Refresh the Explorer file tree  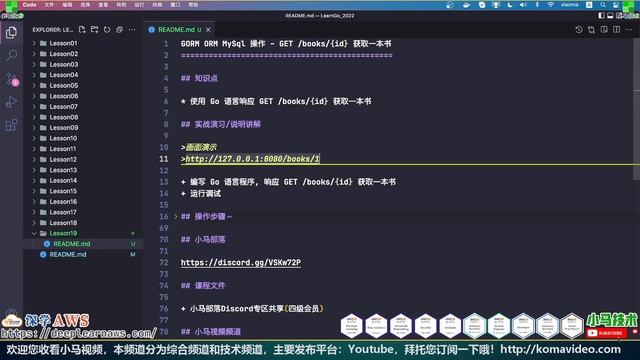[107, 30]
